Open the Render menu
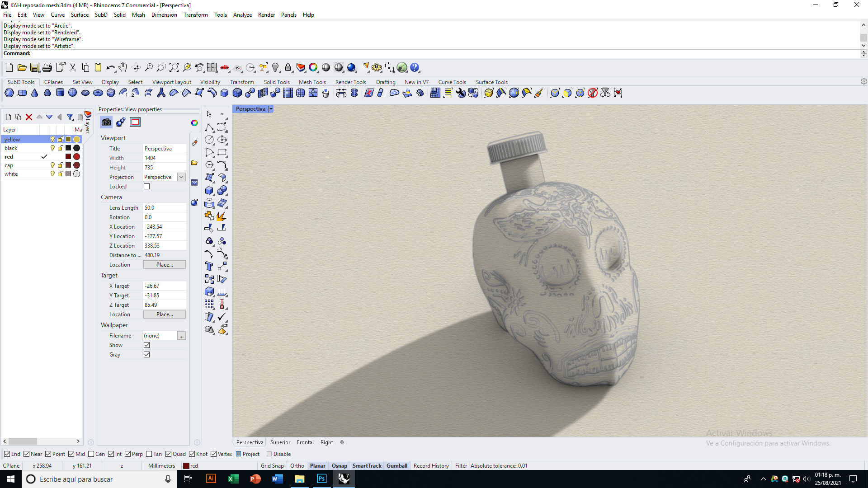This screenshot has height=488, width=868. (x=266, y=15)
